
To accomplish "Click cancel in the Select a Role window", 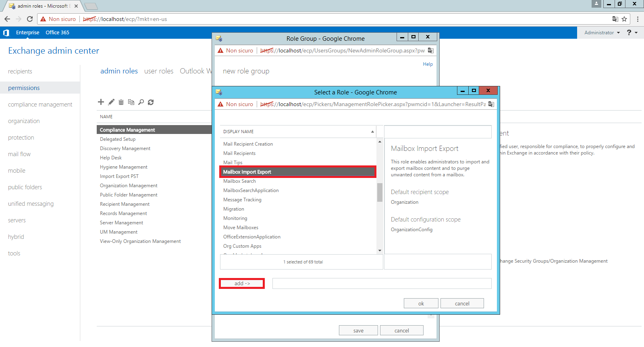I will point(462,303).
